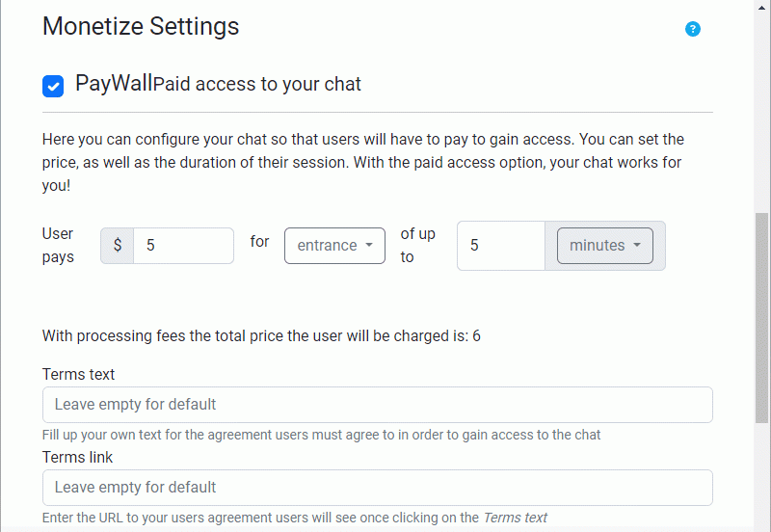Click the Terms link field label
The width and height of the screenshot is (771, 532).
click(77, 457)
